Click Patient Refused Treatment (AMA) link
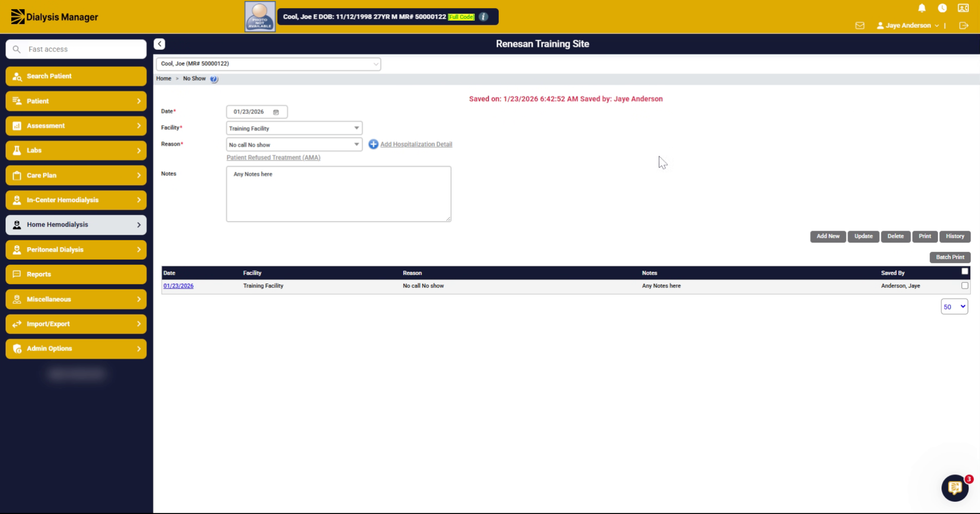 (x=273, y=158)
